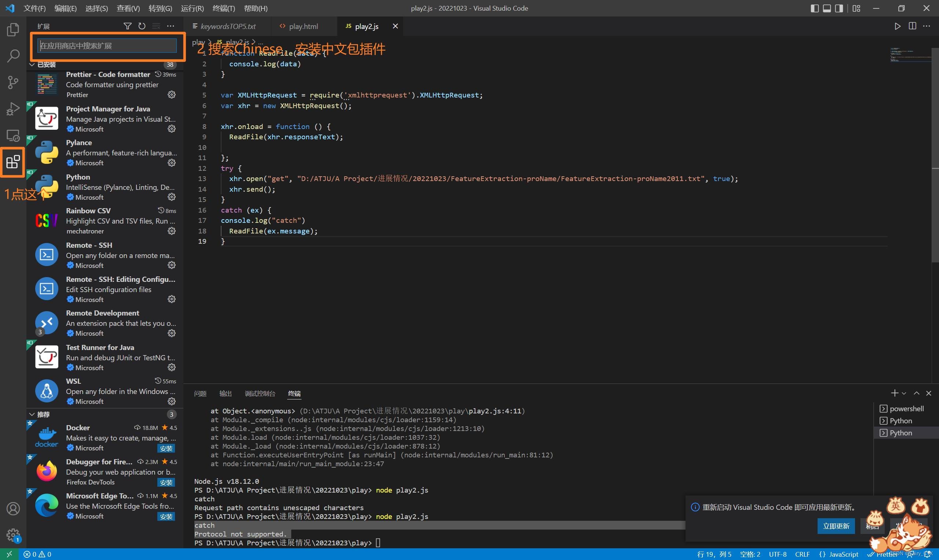
Task: Install the Docker extension
Action: pos(166,448)
